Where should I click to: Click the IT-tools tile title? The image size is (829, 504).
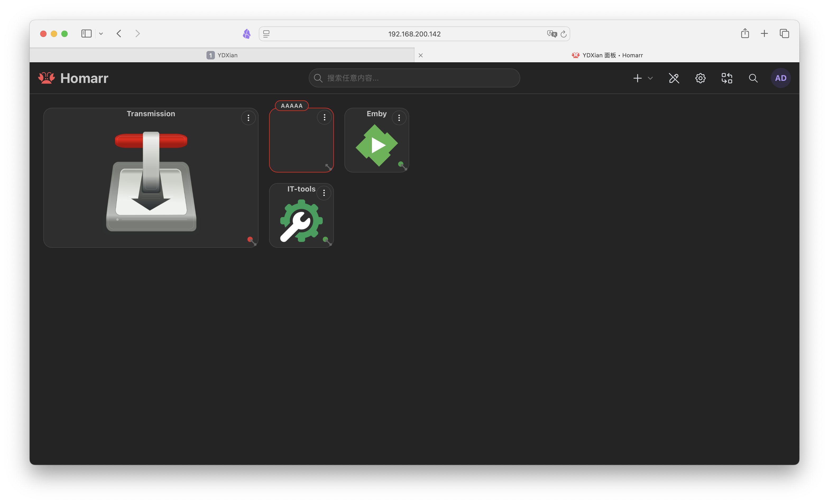tap(301, 189)
